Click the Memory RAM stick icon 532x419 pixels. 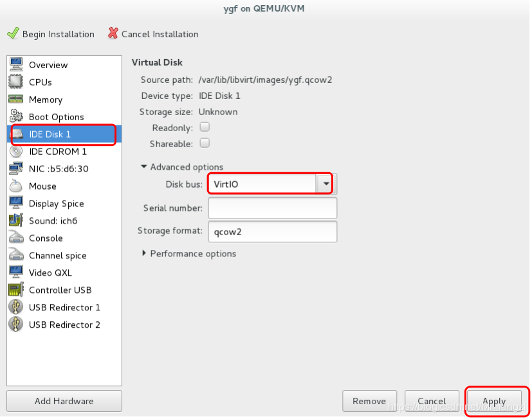(x=16, y=100)
